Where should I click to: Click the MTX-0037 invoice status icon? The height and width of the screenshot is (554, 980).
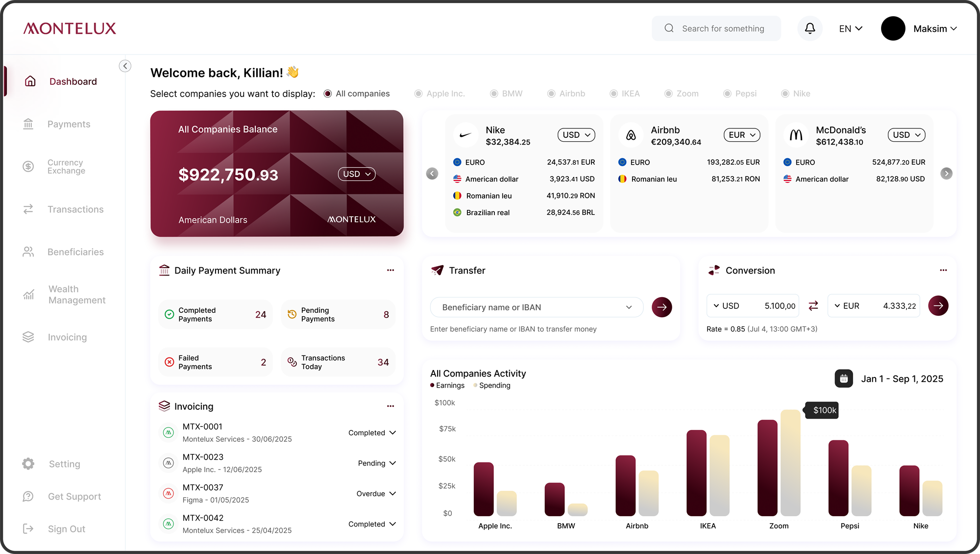tap(169, 493)
